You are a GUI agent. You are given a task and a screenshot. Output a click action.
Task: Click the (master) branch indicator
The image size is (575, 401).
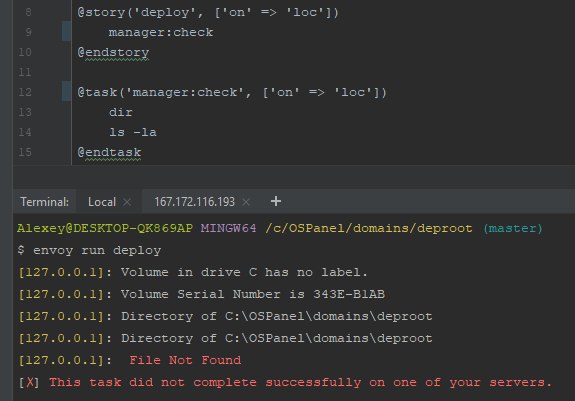(513, 228)
